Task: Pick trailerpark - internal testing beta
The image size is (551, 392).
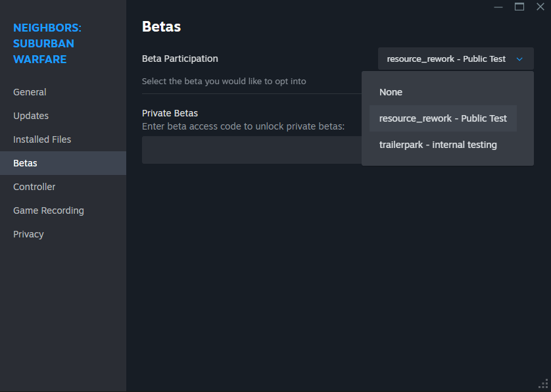Action: [443, 145]
